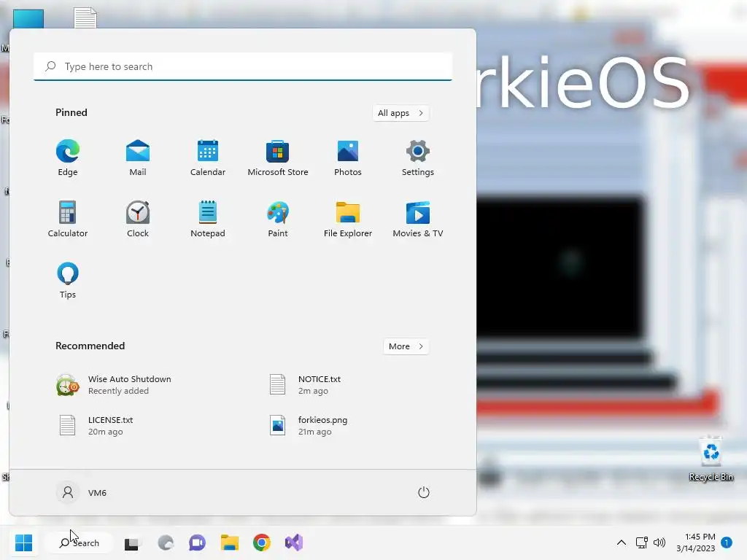Click the power button
Viewport: 747px width, 560px height.
424,492
